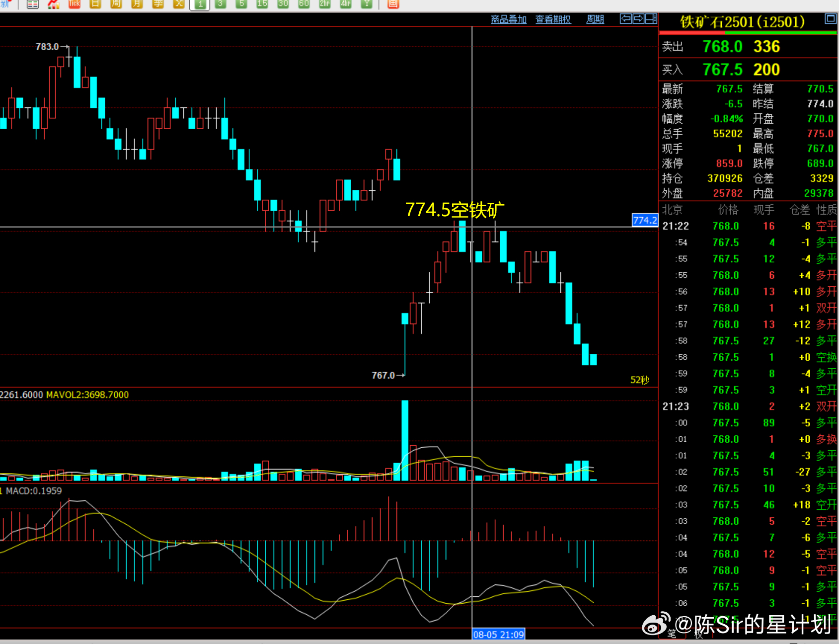Click the 跌停 limit-down value 689.0

click(820, 163)
